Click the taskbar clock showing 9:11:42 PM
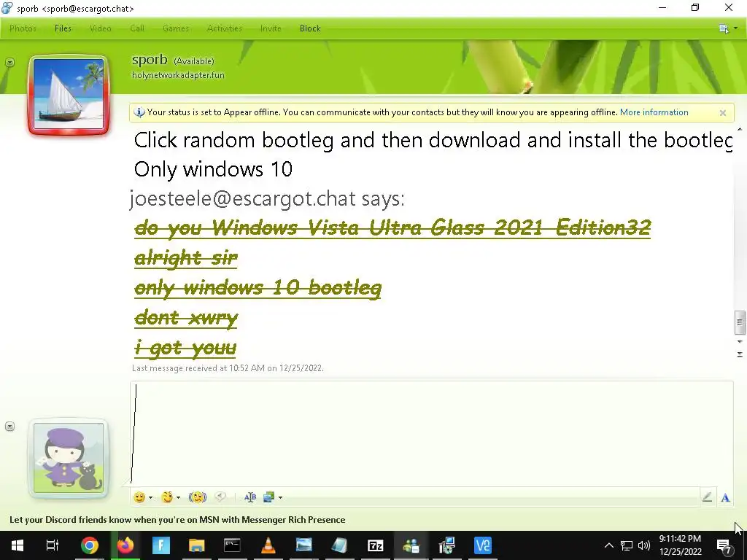 coord(681,545)
